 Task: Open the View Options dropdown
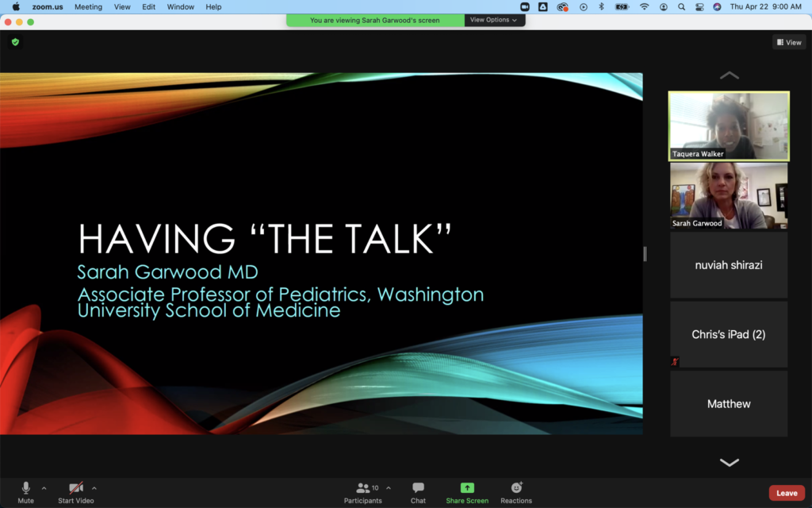pos(493,20)
